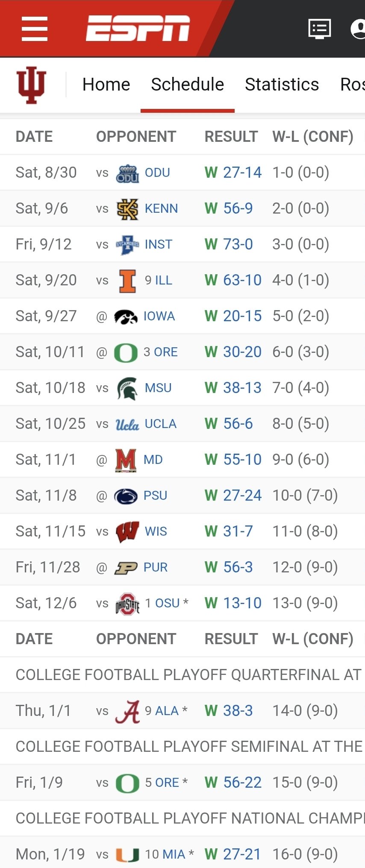Open the scores ticker icon
This screenshot has width=365, height=868.
pos(319,29)
